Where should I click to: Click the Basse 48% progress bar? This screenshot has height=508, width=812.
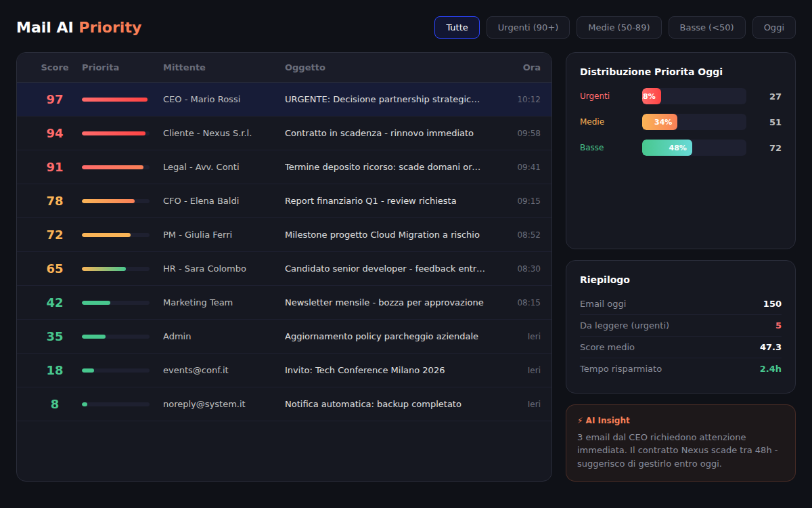coord(667,147)
